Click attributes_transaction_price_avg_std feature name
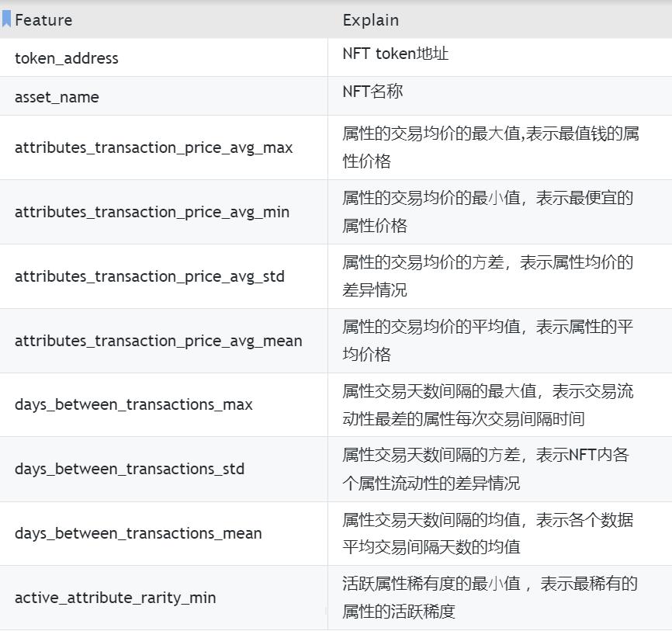672x631 pixels. pyautogui.click(x=150, y=276)
